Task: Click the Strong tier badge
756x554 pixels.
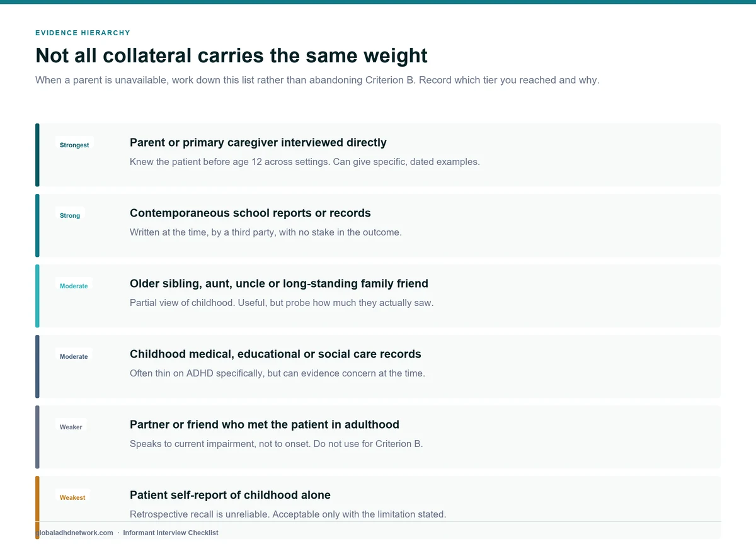Action: [x=70, y=215]
